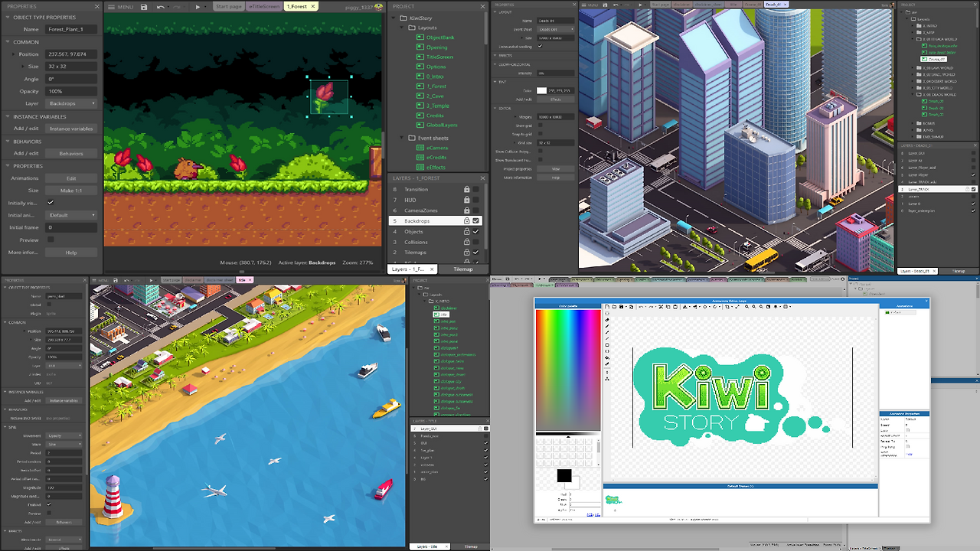Open the Layer dropdown set to Backdrops
Image resolution: width=980 pixels, height=551 pixels.
[71, 103]
